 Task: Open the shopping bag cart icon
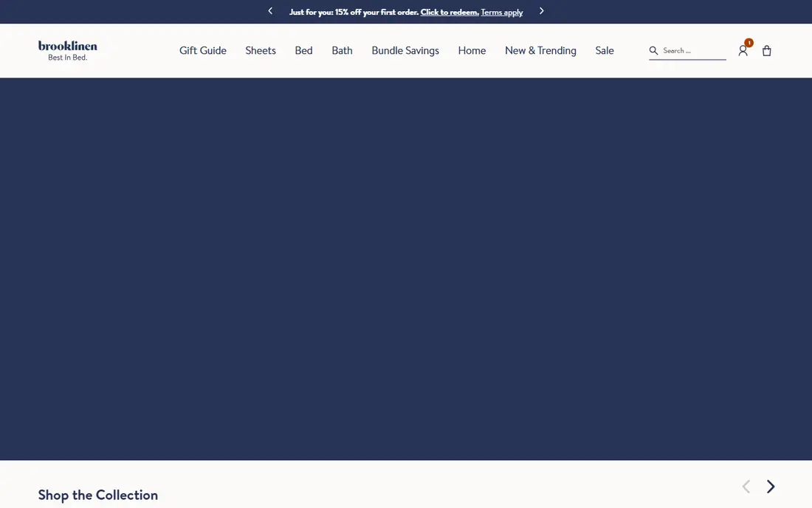click(x=767, y=51)
